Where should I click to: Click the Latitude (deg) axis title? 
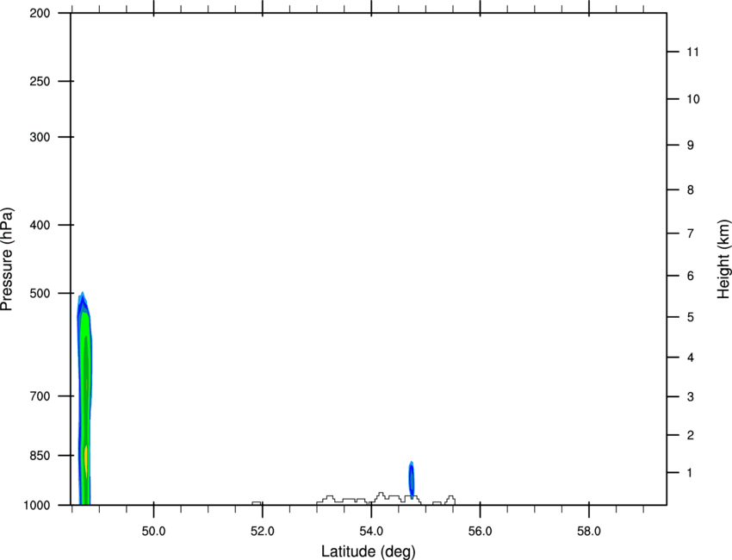pos(368,551)
